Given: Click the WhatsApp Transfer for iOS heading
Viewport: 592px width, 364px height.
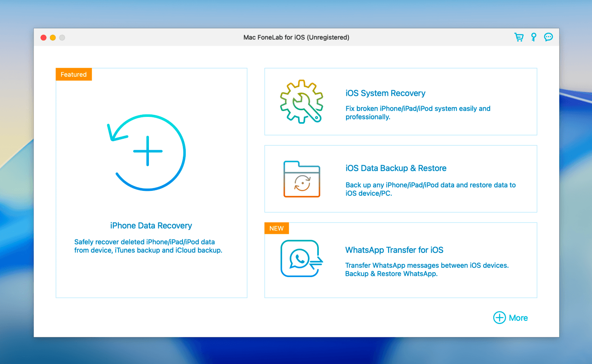Looking at the screenshot, I should tap(394, 250).
